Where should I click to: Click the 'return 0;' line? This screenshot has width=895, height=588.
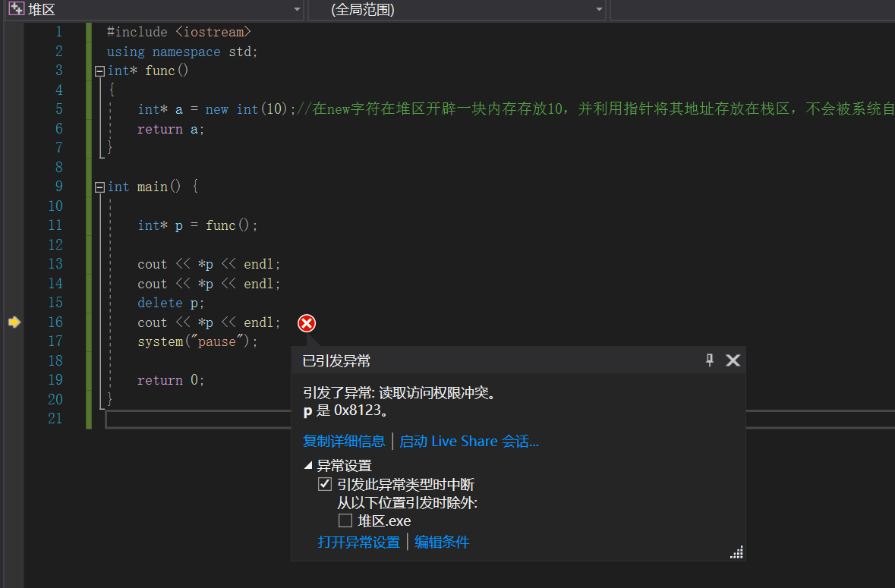[x=170, y=380]
